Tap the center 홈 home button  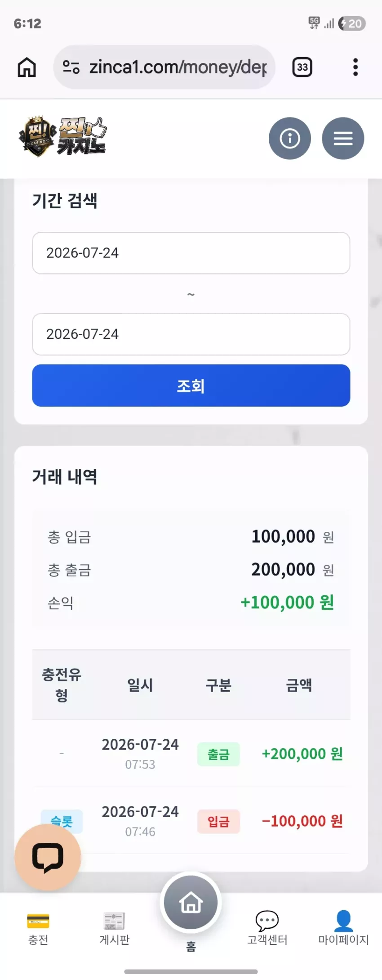191,903
